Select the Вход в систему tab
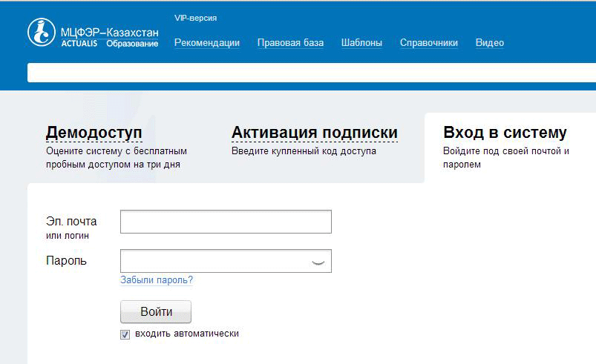Screen dimensions: 596x364 click(505, 133)
